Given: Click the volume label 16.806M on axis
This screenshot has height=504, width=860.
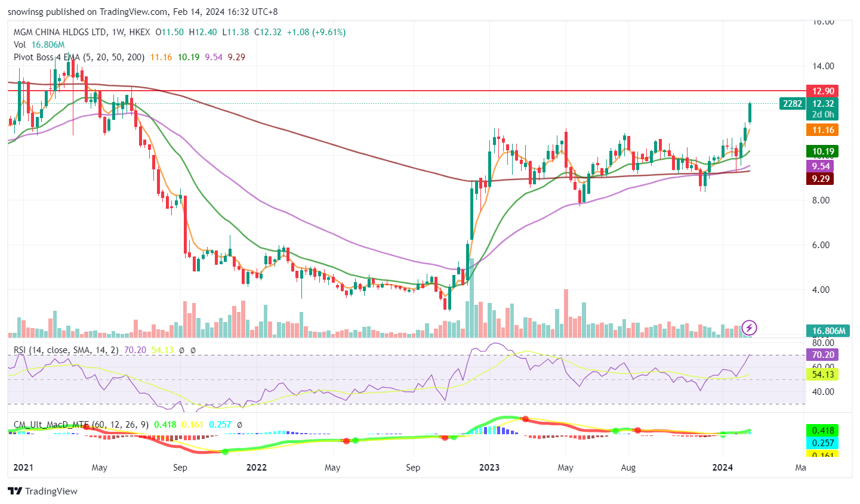Looking at the screenshot, I should coord(828,331).
